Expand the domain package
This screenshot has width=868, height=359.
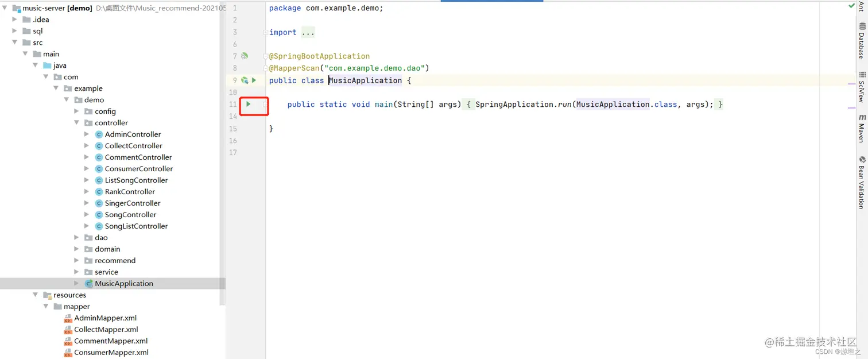(x=77, y=249)
